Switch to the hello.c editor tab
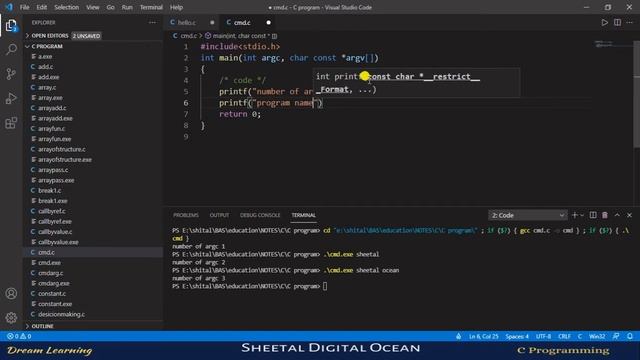The image size is (640, 360). 187,22
